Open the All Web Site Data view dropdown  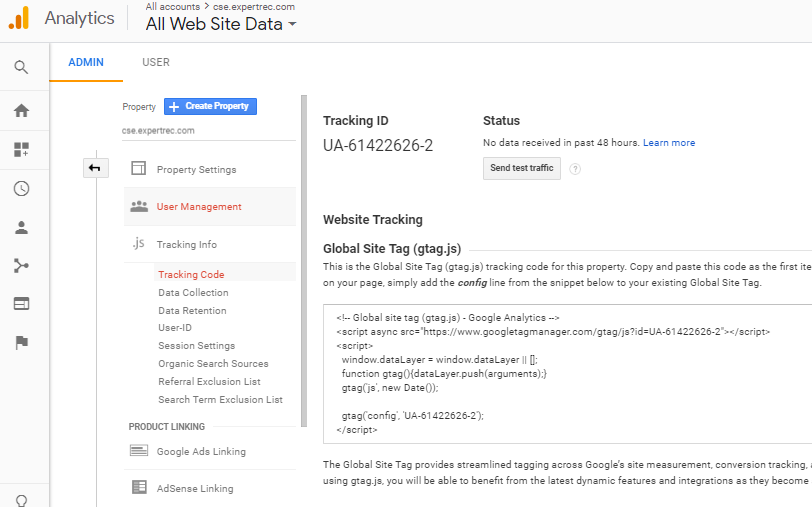pyautogui.click(x=221, y=24)
